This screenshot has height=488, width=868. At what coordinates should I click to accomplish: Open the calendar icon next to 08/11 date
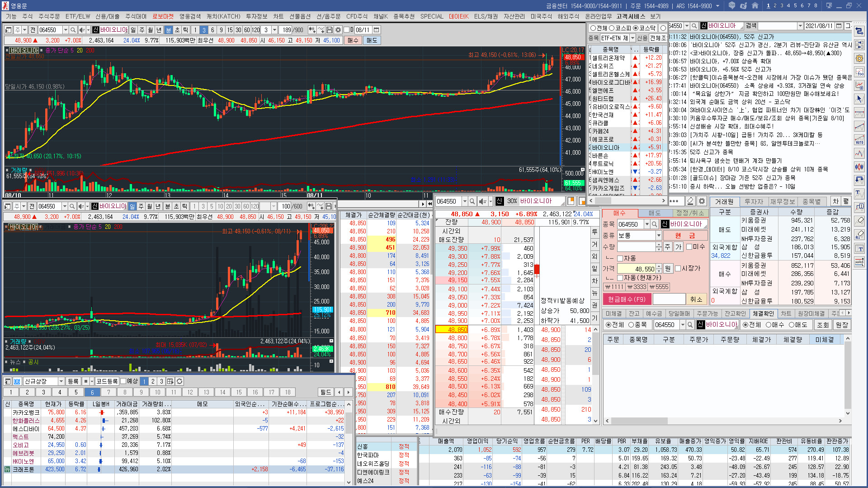point(376,30)
